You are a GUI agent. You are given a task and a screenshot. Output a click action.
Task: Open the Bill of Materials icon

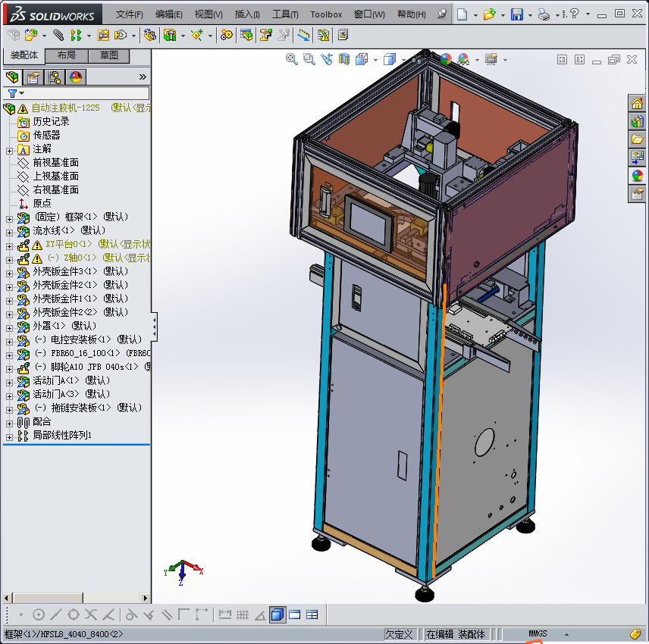pos(246,35)
